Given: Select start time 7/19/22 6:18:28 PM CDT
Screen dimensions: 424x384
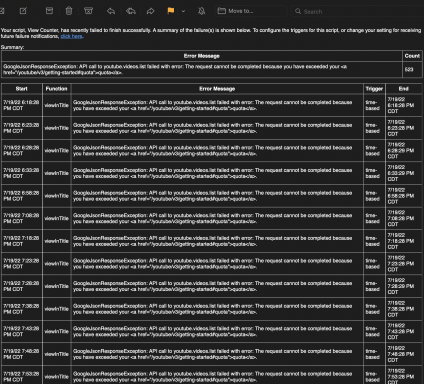Looking at the screenshot, I should coord(21,105).
